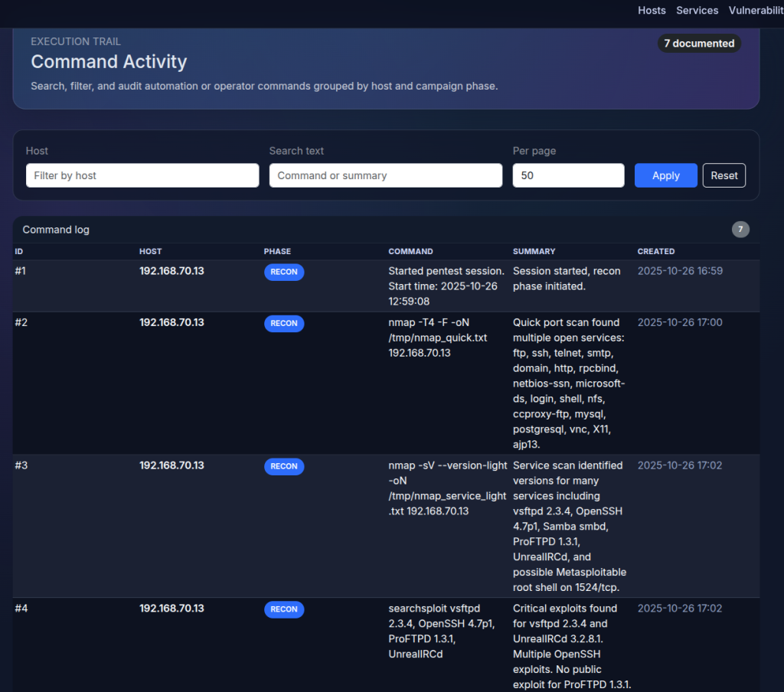Image resolution: width=784 pixels, height=692 pixels.
Task: Click the RECON phase badge in row #3
Action: point(284,466)
